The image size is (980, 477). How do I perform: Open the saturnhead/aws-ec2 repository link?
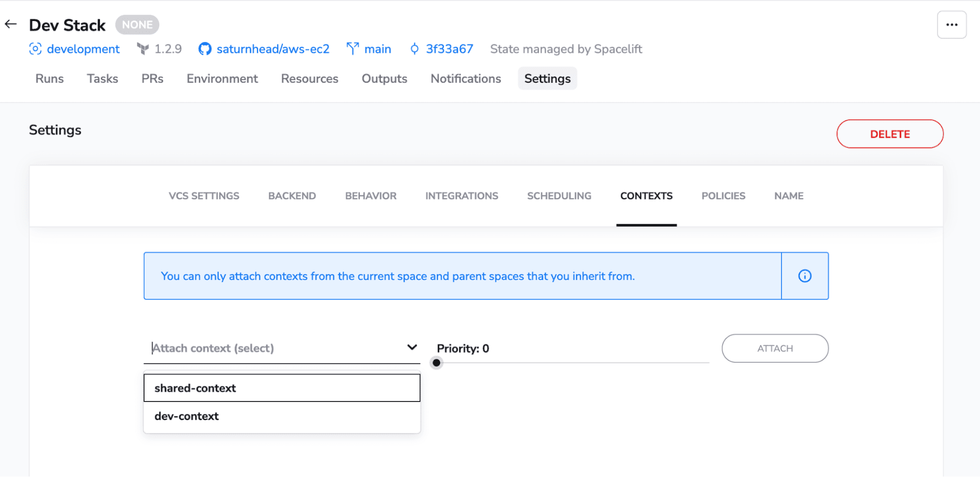click(273, 49)
